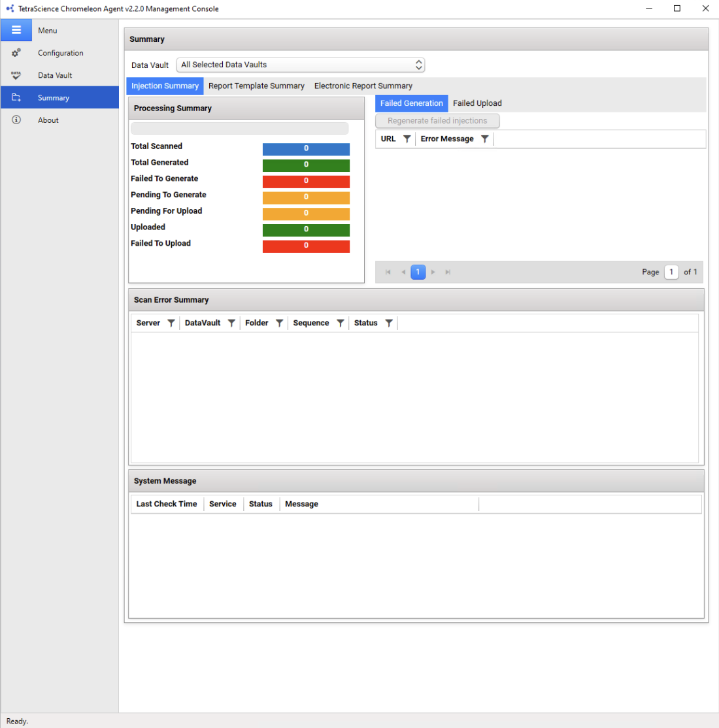Click the Page number input field
719x728 pixels.
pos(671,272)
